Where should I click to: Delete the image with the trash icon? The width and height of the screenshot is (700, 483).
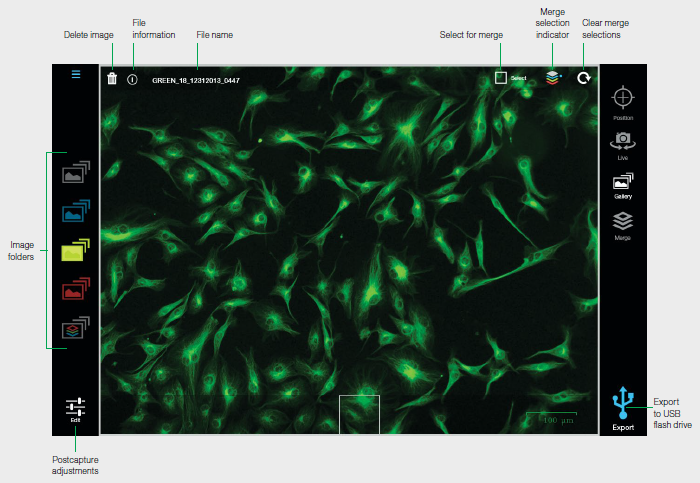[112, 78]
